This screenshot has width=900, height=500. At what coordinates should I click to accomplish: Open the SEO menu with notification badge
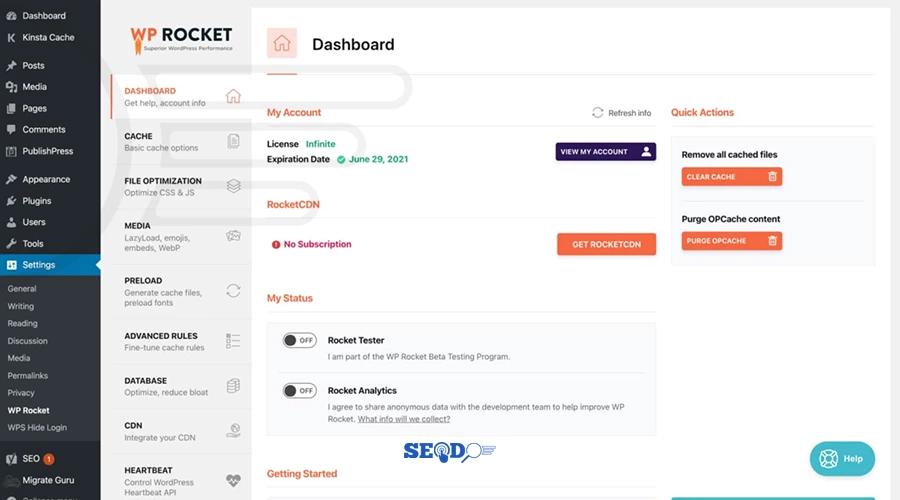[31, 459]
